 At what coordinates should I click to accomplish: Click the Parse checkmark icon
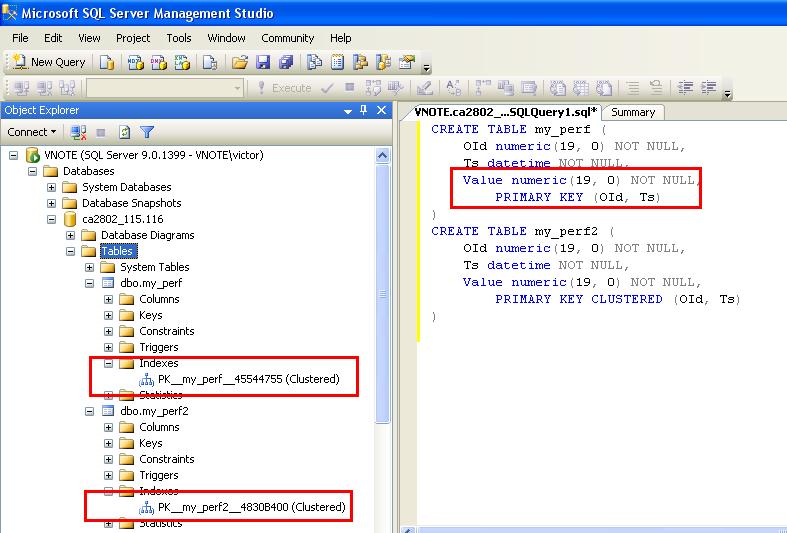pyautogui.click(x=327, y=88)
